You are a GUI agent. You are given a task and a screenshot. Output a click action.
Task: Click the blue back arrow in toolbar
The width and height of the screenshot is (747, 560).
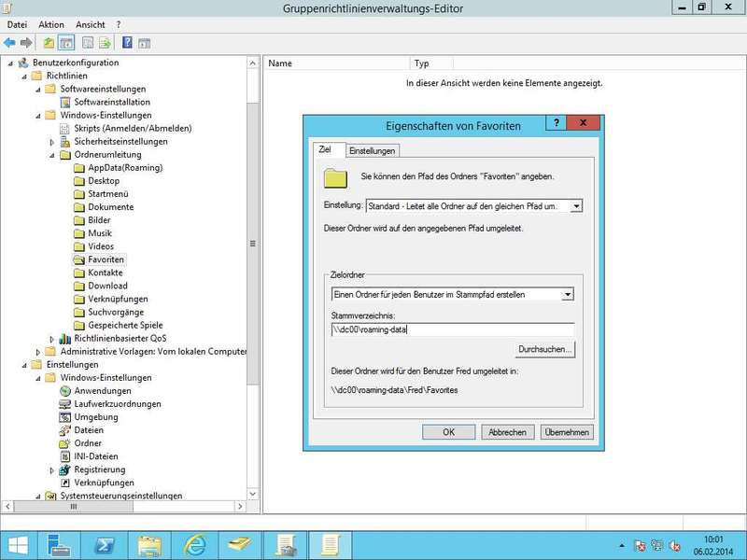[x=10, y=43]
